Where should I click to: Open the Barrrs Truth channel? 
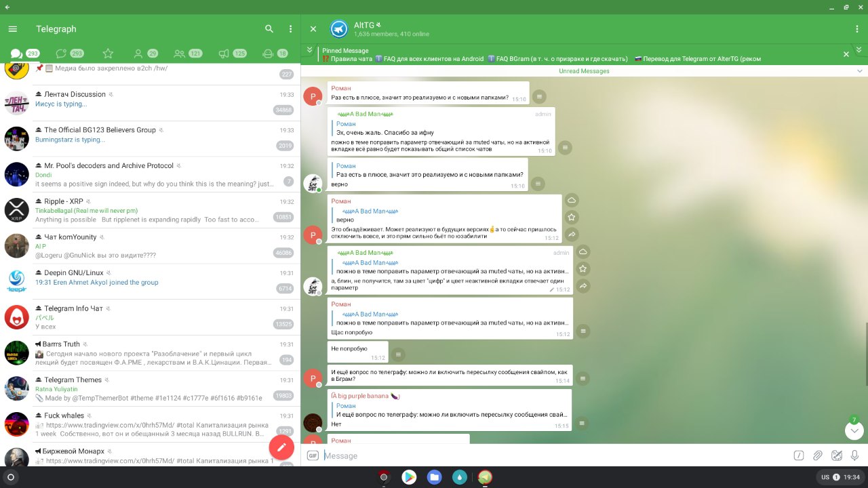click(150, 353)
